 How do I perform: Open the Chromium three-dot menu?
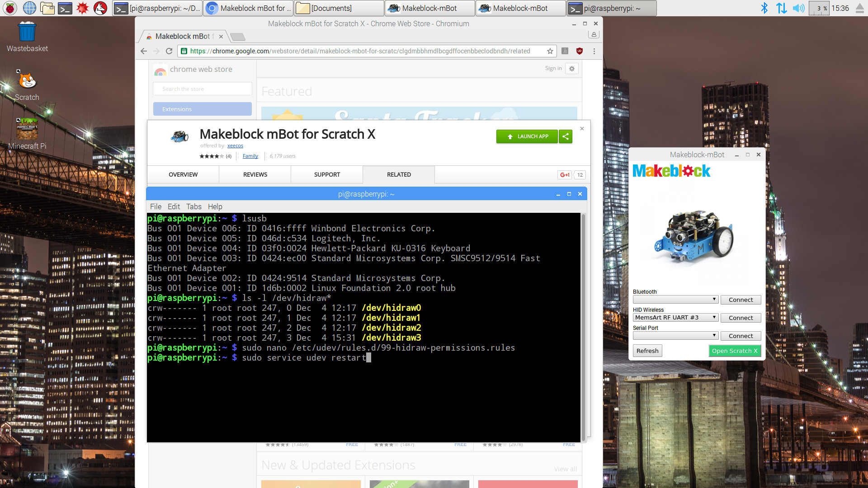coord(594,51)
